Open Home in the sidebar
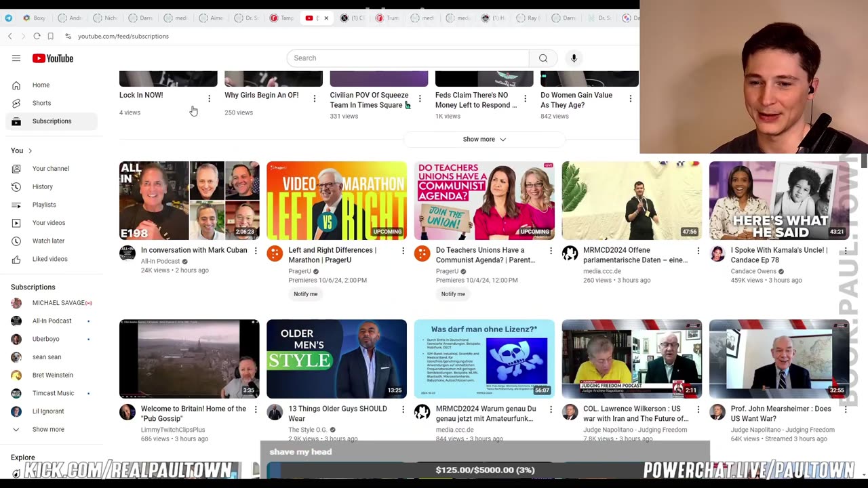This screenshot has height=488, width=868. (x=52, y=85)
